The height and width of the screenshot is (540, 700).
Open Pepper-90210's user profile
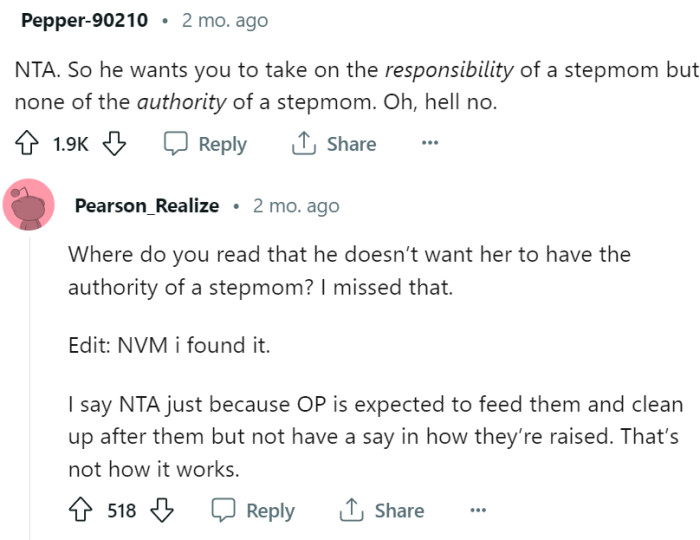click(x=83, y=20)
